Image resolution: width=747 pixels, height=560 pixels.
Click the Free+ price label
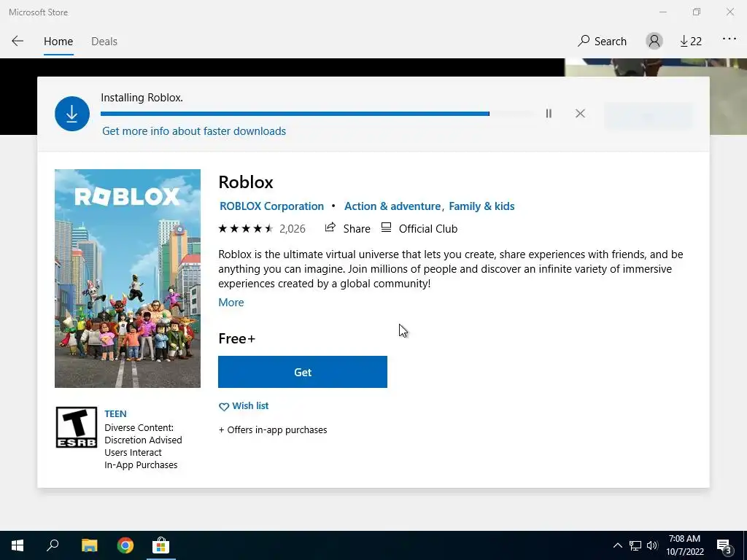pyautogui.click(x=237, y=338)
